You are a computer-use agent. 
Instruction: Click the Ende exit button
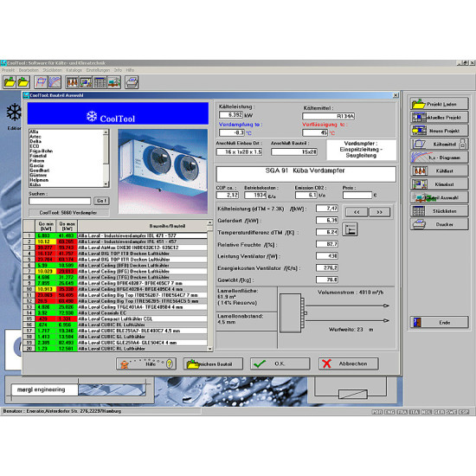tap(439, 322)
